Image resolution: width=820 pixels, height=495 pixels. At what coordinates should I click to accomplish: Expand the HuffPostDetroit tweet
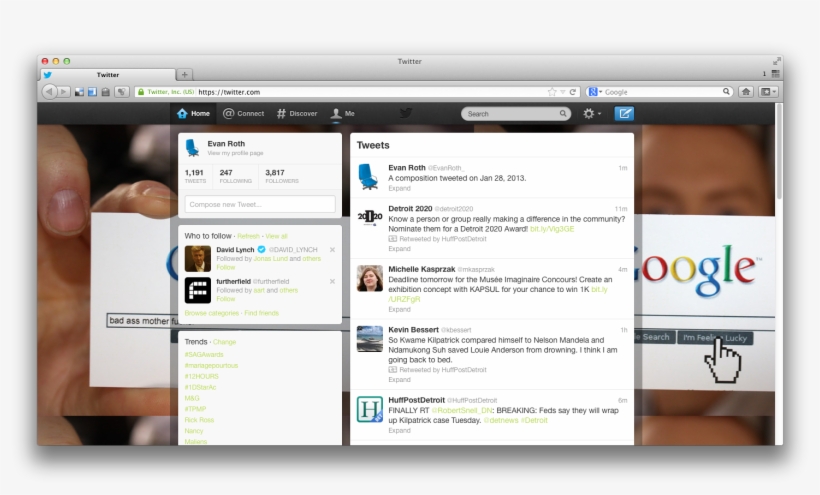click(x=399, y=431)
